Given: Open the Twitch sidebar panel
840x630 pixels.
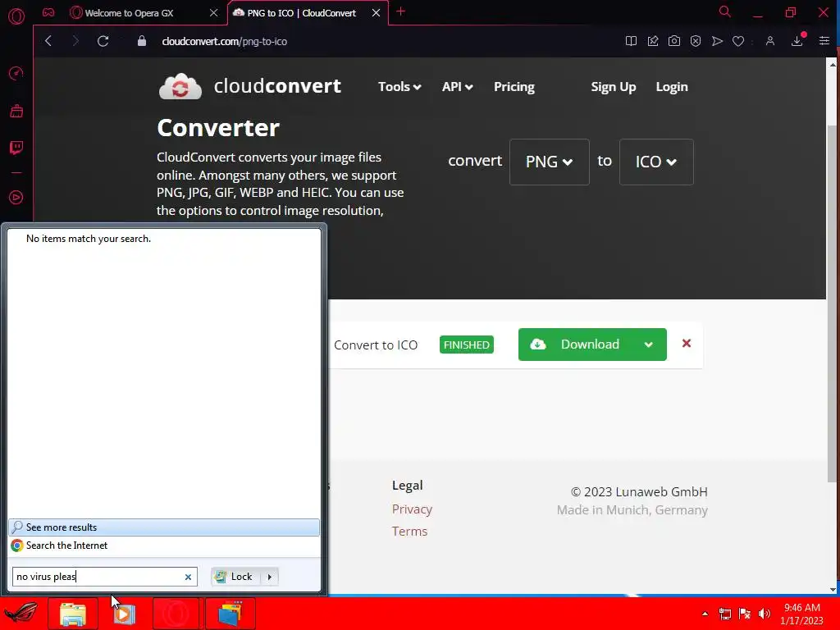Looking at the screenshot, I should [16, 148].
